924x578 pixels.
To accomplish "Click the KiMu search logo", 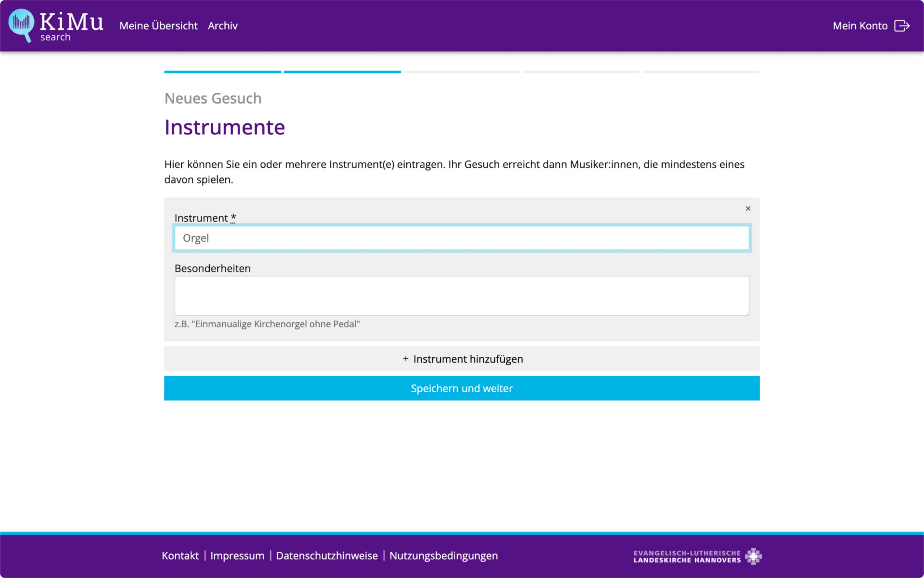I will 56,25.
